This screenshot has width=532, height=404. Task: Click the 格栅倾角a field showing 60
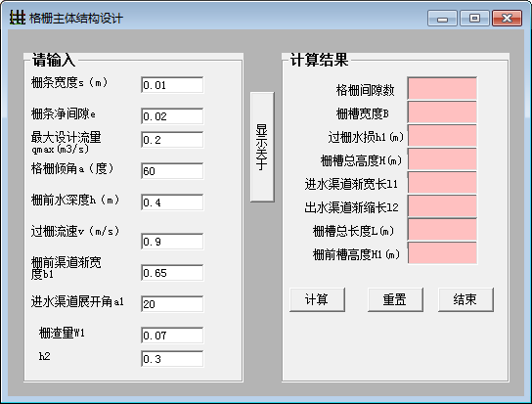point(172,171)
